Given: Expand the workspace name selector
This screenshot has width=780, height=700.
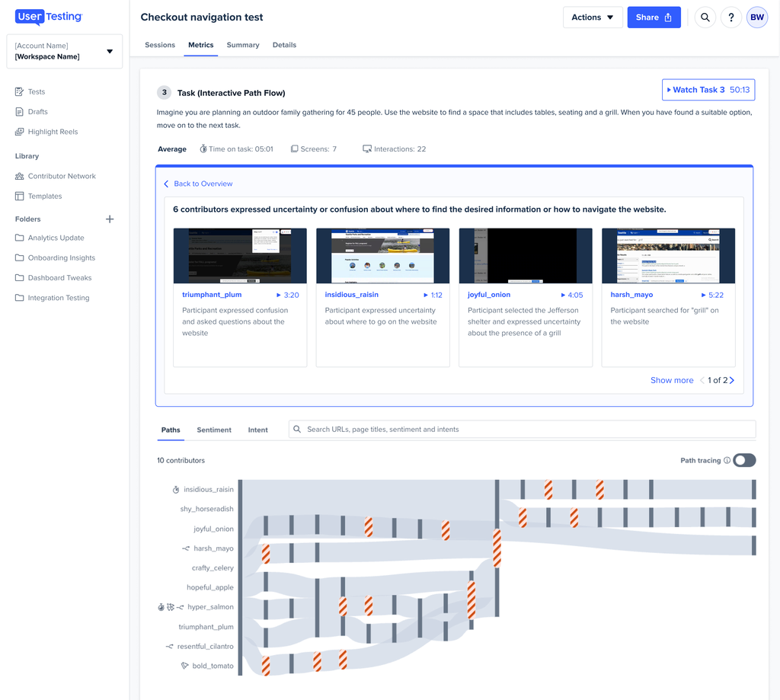Looking at the screenshot, I should [65, 52].
